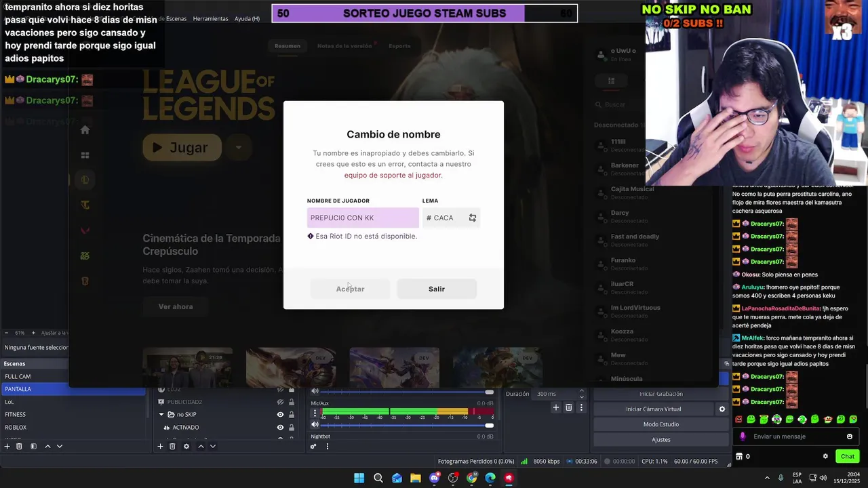This screenshot has height=488, width=868.
Task: Select FITNESS scene
Action: [x=73, y=414]
